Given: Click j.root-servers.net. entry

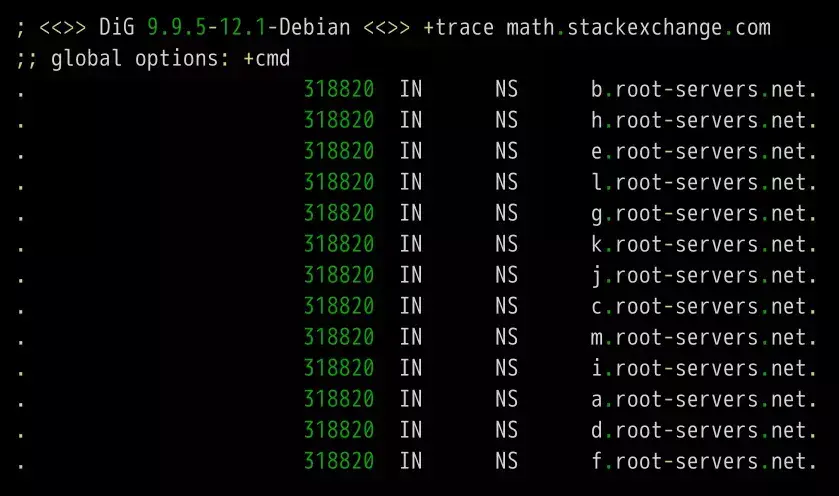Looking at the screenshot, I should tap(704, 276).
